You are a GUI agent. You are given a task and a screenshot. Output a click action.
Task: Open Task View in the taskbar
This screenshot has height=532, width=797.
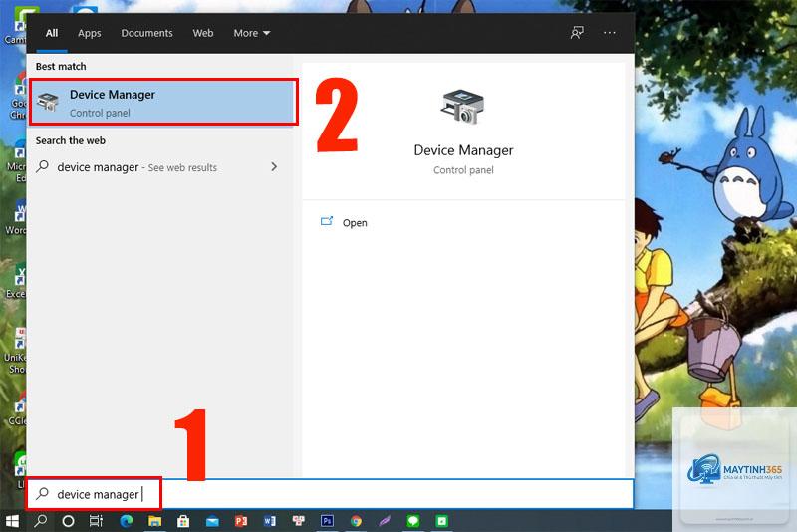[96, 521]
